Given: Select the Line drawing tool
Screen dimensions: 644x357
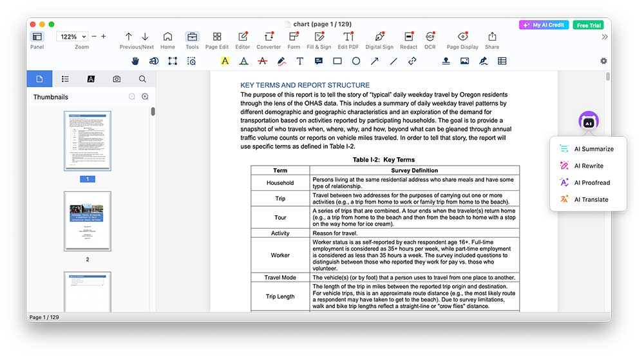Looking at the screenshot, I should [x=393, y=61].
